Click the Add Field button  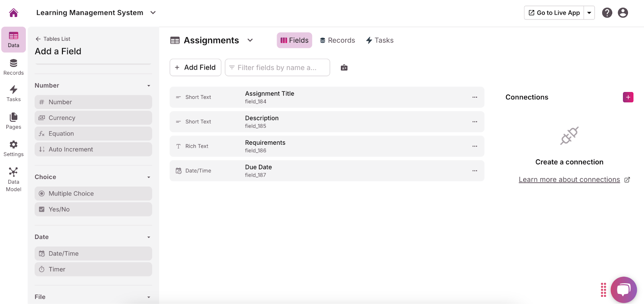click(196, 68)
